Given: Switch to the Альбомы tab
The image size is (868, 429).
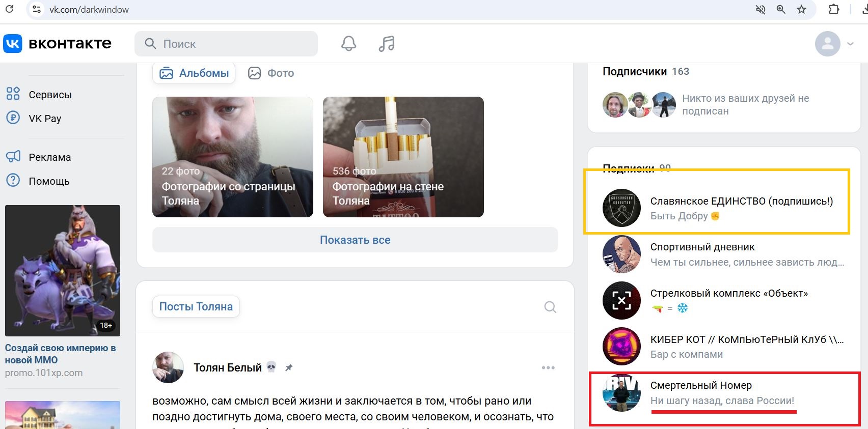Looking at the screenshot, I should [194, 73].
